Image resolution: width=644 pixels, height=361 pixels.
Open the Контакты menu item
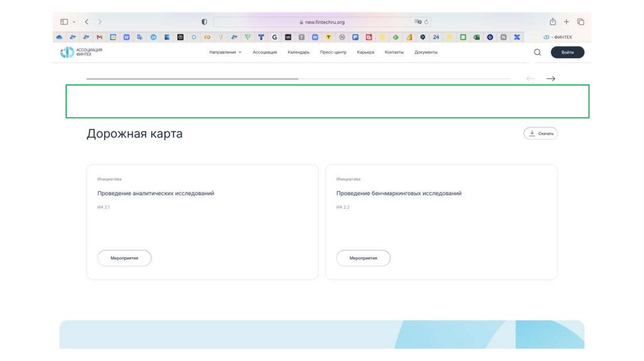tap(394, 52)
